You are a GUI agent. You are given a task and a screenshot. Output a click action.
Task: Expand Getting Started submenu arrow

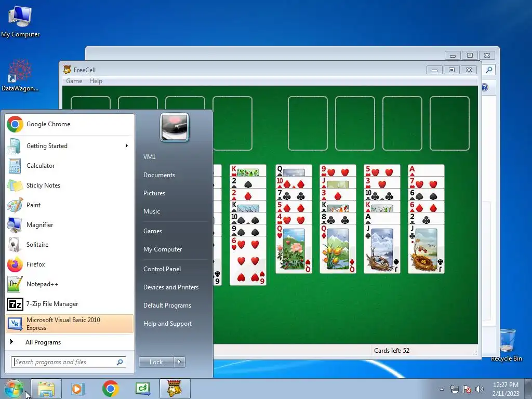127,146
